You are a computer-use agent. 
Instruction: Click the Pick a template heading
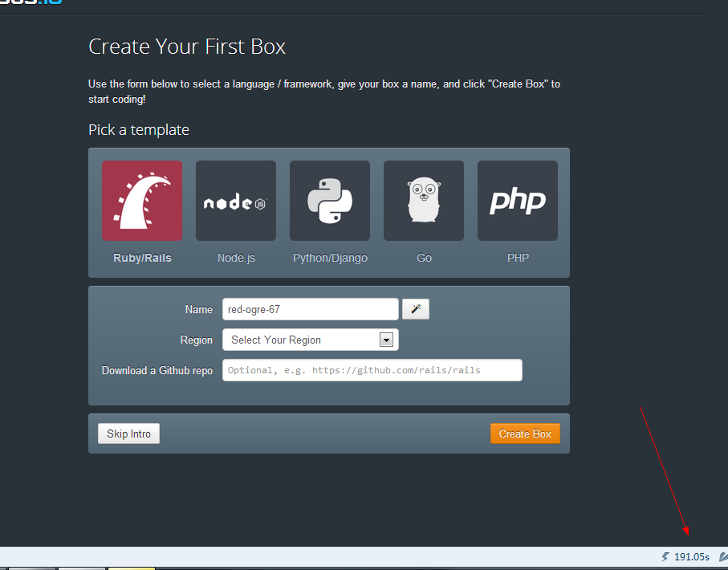point(139,129)
